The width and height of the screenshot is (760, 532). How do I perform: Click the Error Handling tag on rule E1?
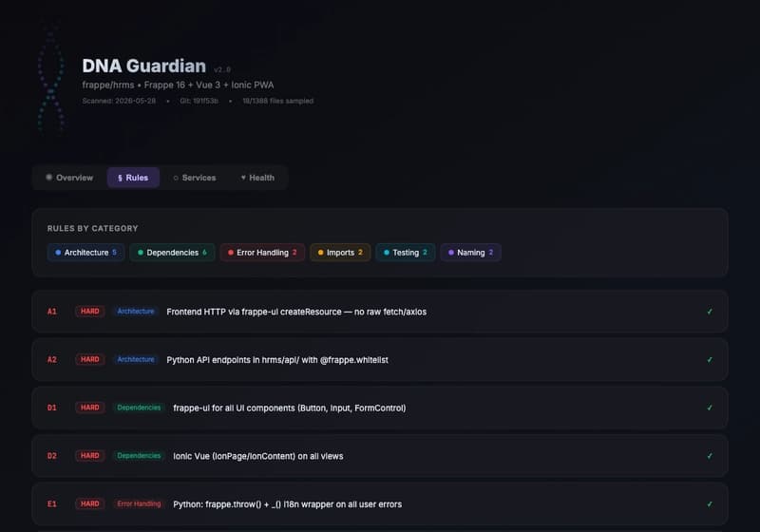[x=139, y=503]
